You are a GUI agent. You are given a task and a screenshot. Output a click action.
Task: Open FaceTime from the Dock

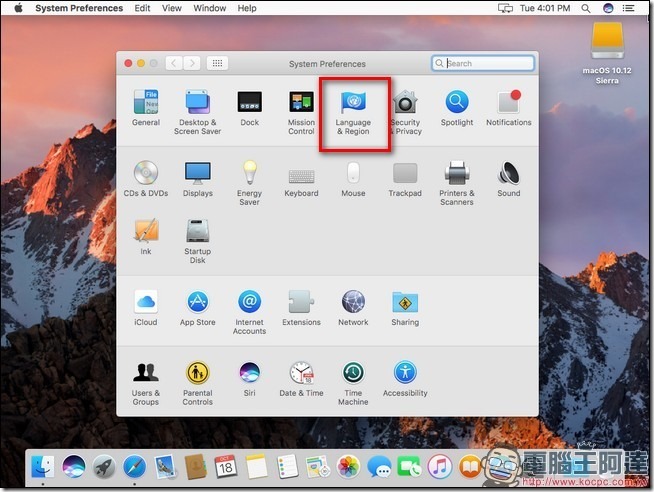click(409, 466)
